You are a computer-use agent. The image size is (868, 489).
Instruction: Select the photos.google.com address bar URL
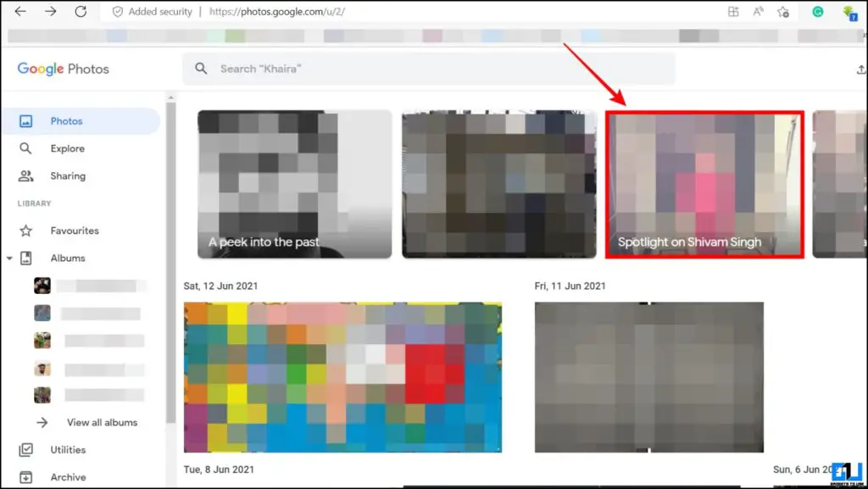pyautogui.click(x=277, y=12)
